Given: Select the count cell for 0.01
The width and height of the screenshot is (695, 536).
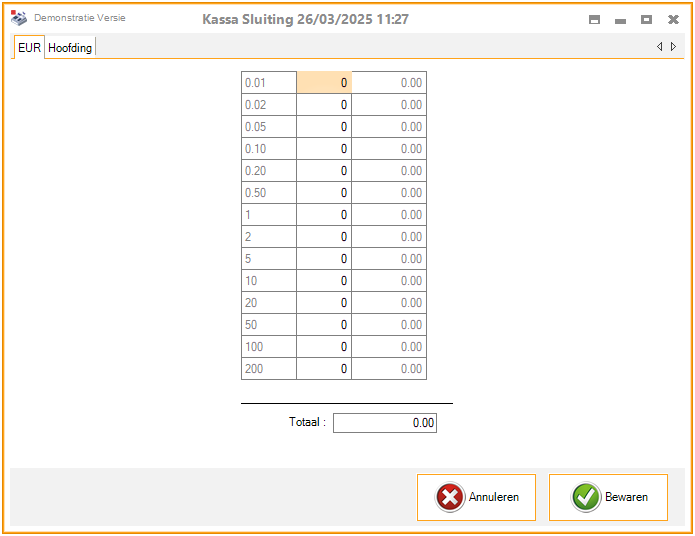Looking at the screenshot, I should click(x=324, y=83).
